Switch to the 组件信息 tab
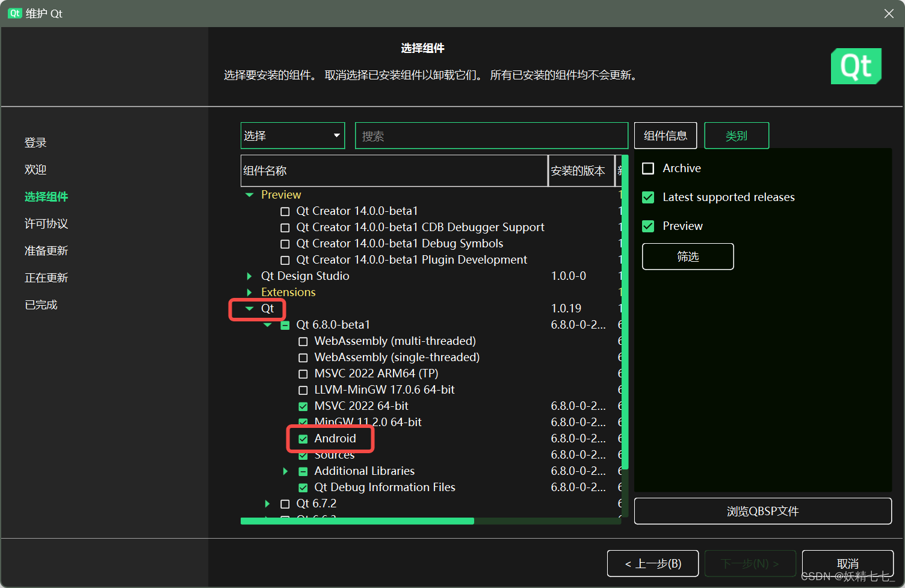 [666, 135]
